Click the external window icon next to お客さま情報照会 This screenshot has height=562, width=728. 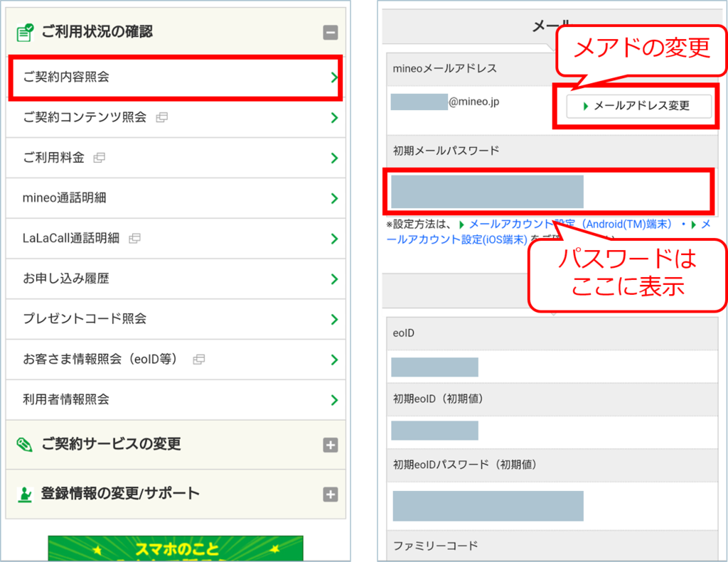click(199, 360)
